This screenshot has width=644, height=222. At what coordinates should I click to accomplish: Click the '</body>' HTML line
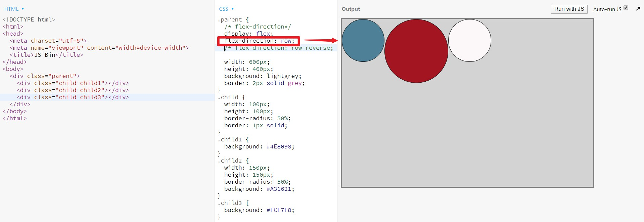pyautogui.click(x=15, y=112)
